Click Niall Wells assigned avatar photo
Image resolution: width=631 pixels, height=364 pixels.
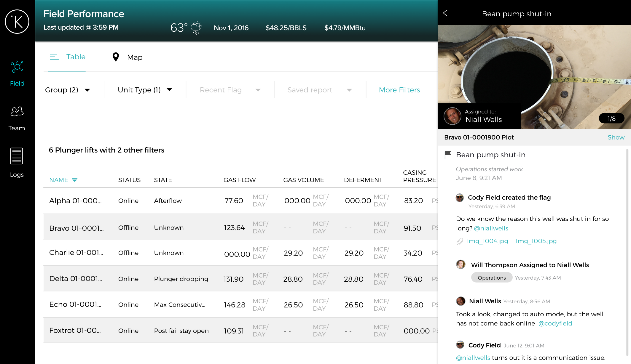pos(452,116)
